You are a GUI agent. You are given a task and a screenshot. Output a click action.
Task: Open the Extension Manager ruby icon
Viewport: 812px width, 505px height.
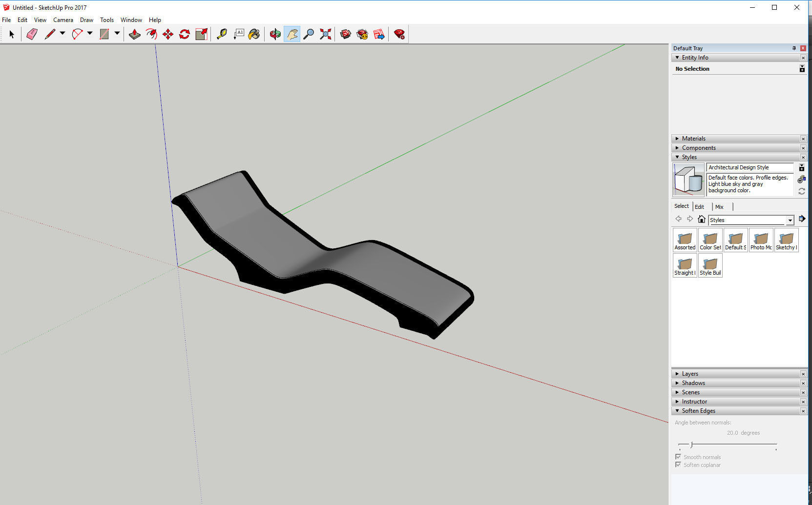[399, 34]
